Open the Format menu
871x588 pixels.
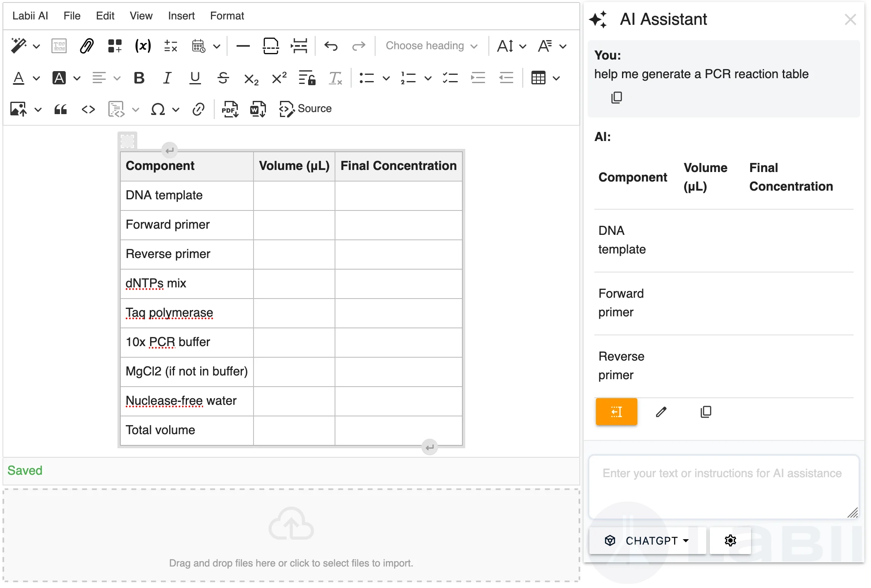pyautogui.click(x=227, y=16)
